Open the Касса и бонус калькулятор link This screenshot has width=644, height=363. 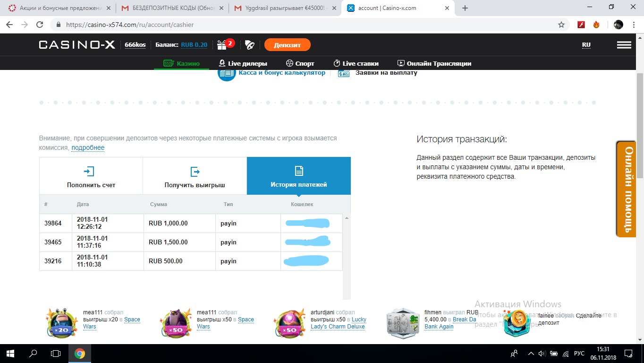(x=282, y=73)
